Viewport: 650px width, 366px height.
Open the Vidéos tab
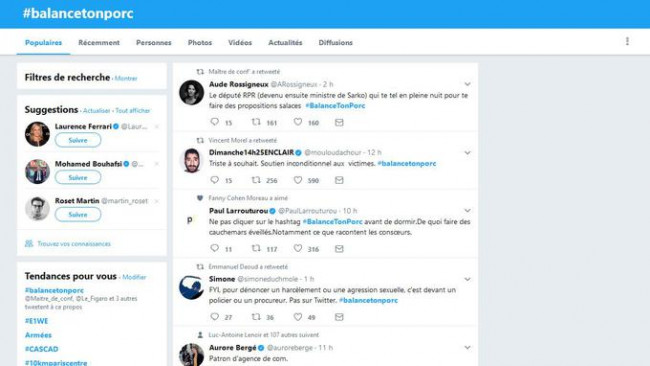[240, 42]
